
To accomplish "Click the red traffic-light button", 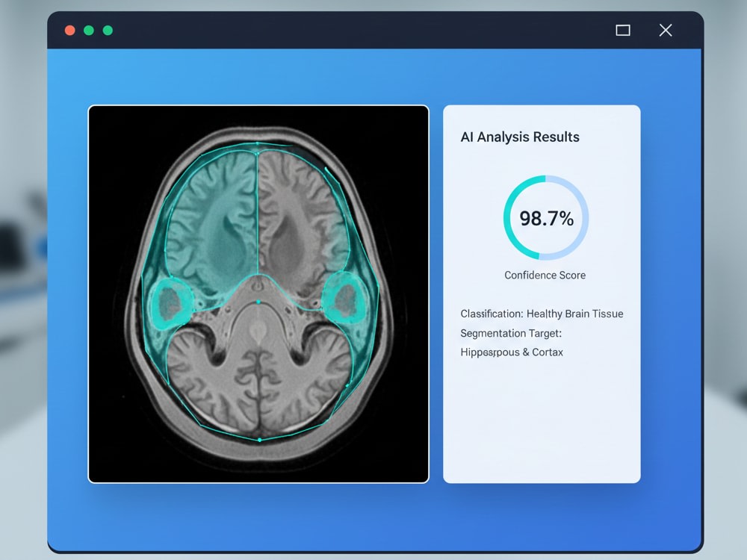I will [x=70, y=31].
